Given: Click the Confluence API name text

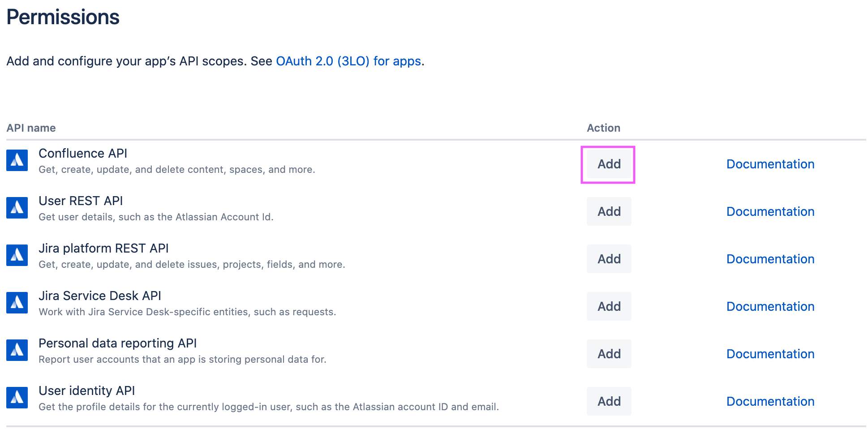Looking at the screenshot, I should [x=83, y=154].
